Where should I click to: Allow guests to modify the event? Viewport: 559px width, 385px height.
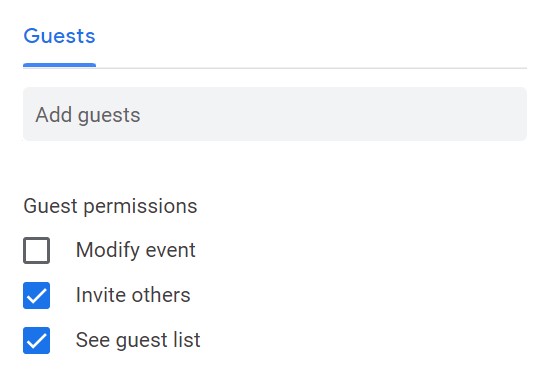tap(36, 250)
